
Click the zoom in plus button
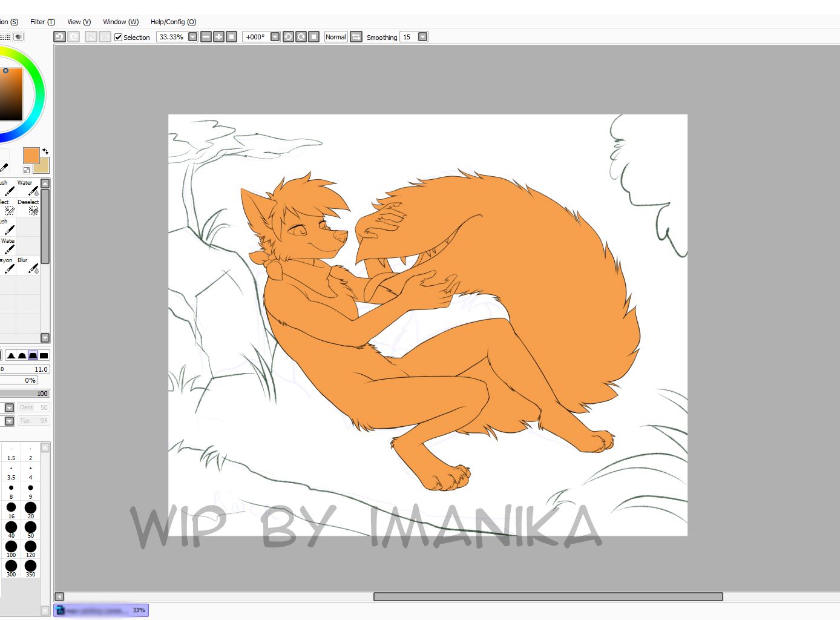[219, 37]
